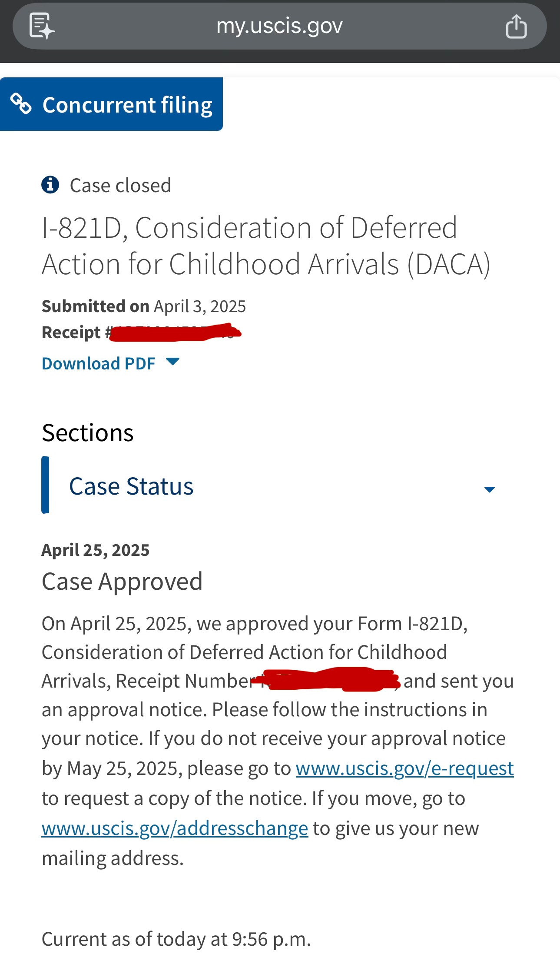
Task: Open the Concurrent filing label
Action: [x=127, y=105]
